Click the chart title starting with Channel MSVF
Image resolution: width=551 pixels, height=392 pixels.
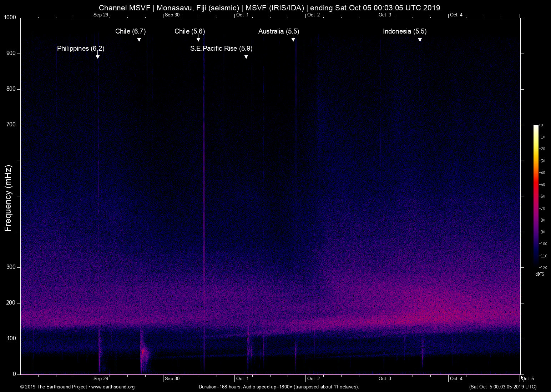pyautogui.click(x=269, y=8)
